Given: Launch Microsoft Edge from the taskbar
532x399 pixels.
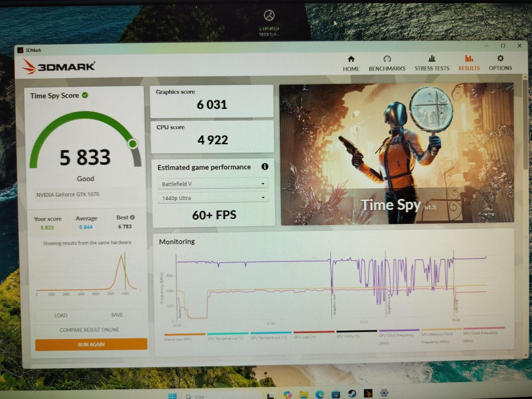Looking at the screenshot, I should [320, 394].
